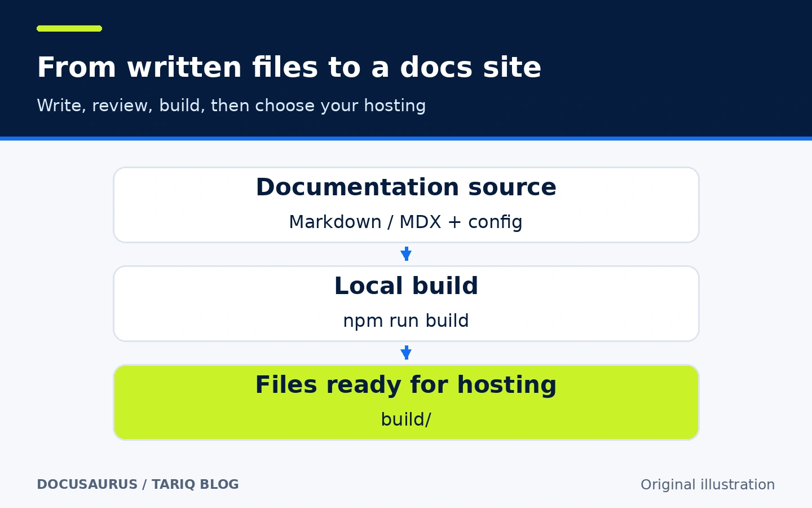Image resolution: width=812 pixels, height=508 pixels.
Task: Click the "Original illustration" footer text
Action: point(708,484)
